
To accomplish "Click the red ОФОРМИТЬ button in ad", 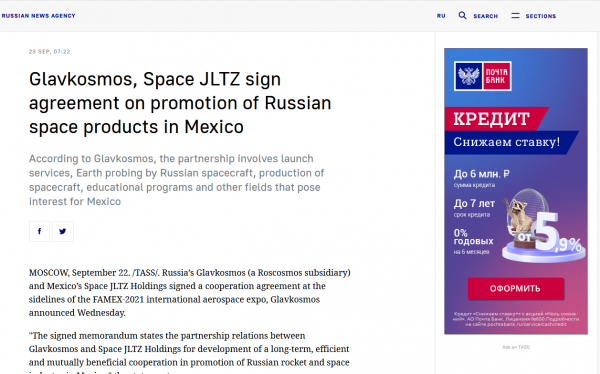I will (x=515, y=289).
